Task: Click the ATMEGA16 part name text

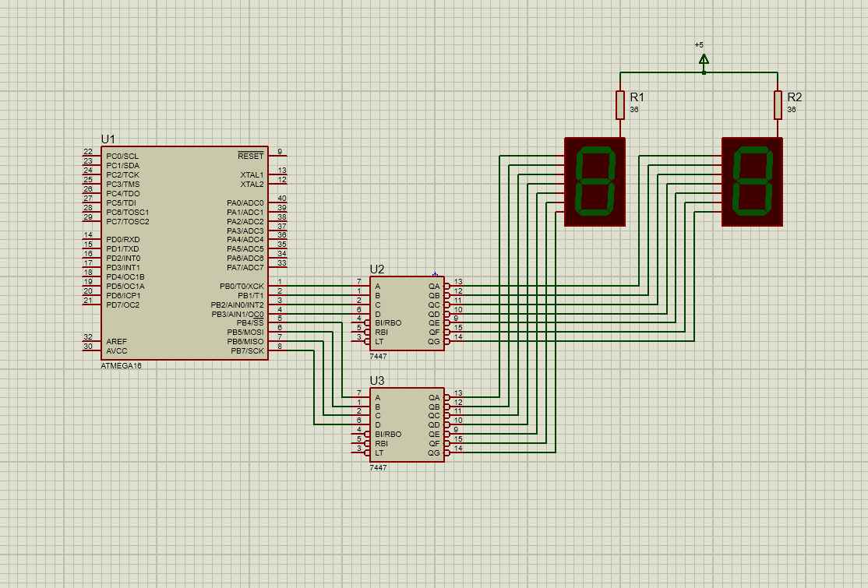Action: click(121, 366)
